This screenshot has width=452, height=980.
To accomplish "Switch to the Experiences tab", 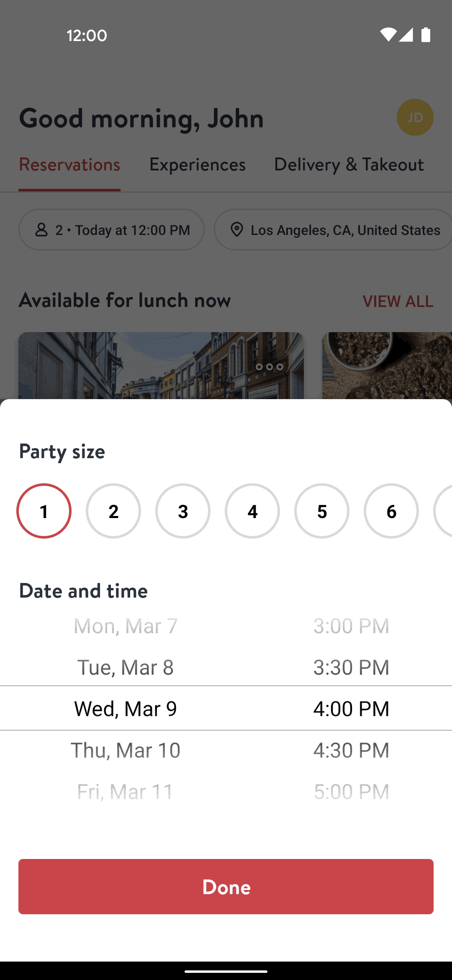I will [198, 165].
